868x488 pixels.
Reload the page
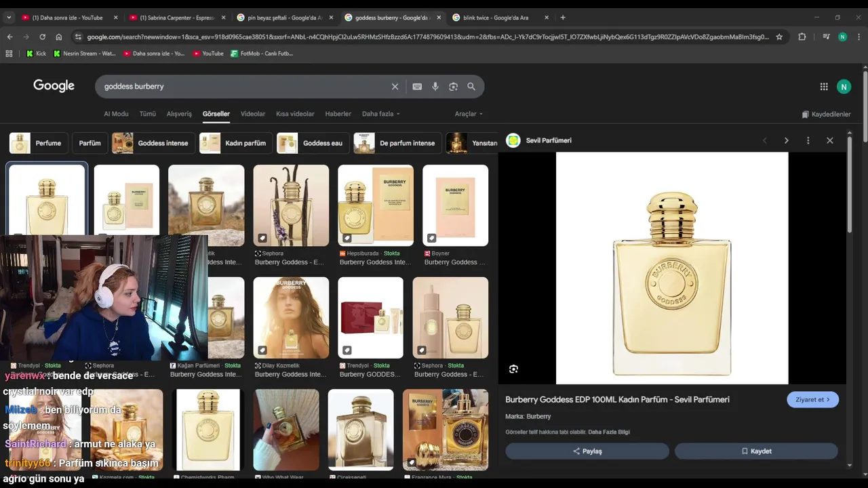point(42,37)
